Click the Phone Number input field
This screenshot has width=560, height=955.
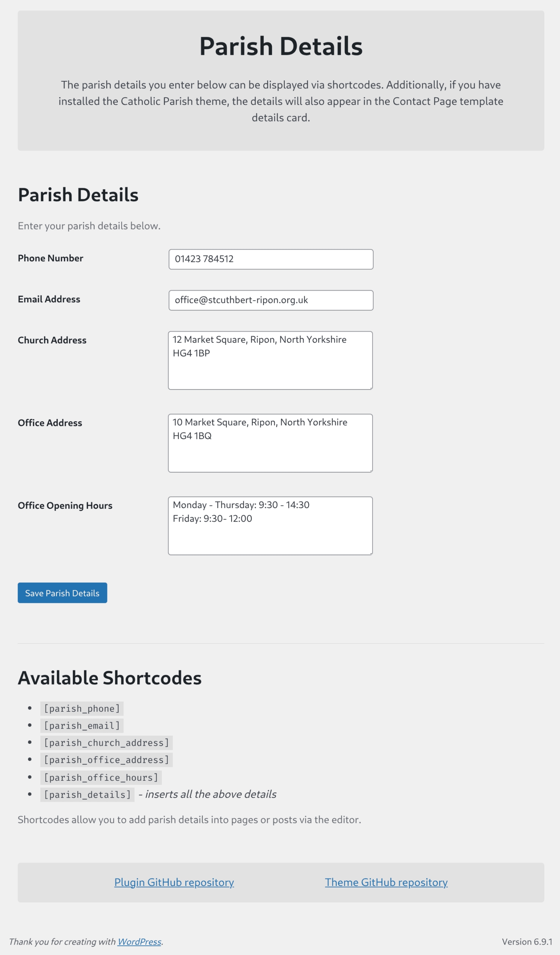pyautogui.click(x=270, y=259)
